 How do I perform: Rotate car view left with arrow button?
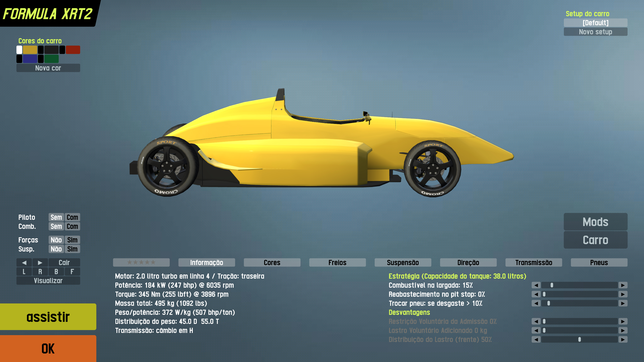point(24,263)
